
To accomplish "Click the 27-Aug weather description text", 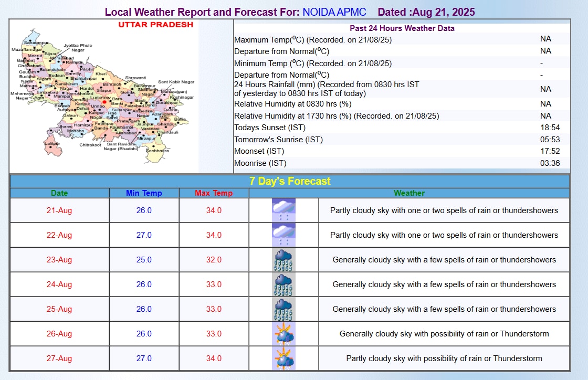I will (x=444, y=358).
